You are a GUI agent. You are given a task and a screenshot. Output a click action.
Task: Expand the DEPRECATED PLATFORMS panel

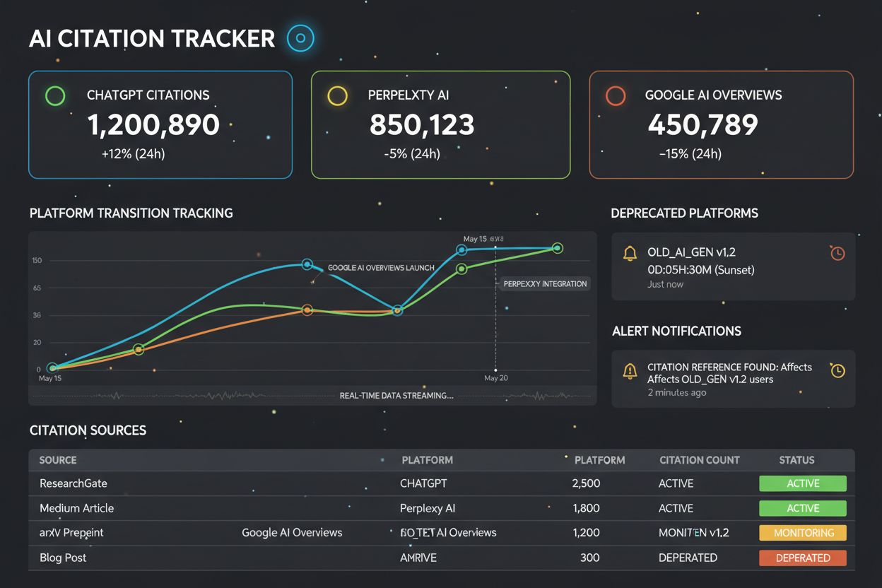(x=684, y=213)
